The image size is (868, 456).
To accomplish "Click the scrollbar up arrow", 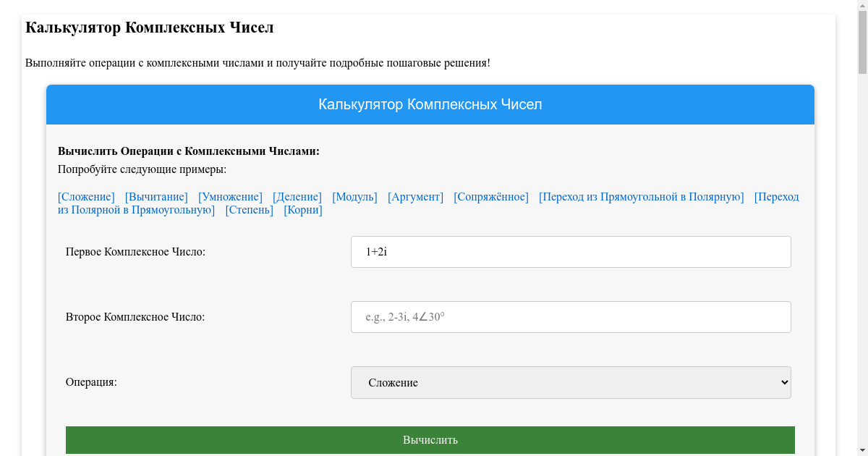I will 862,6.
